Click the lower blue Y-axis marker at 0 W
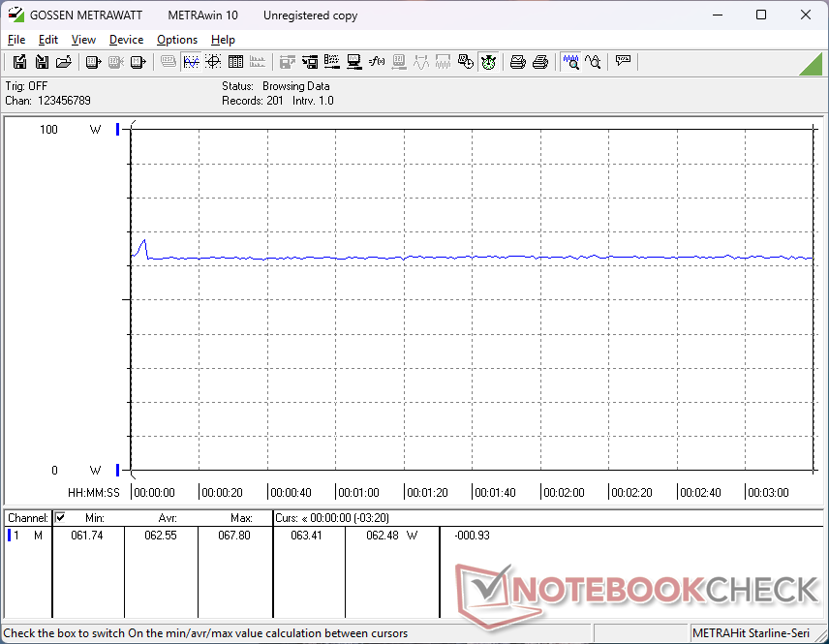829x644 pixels. tap(117, 470)
